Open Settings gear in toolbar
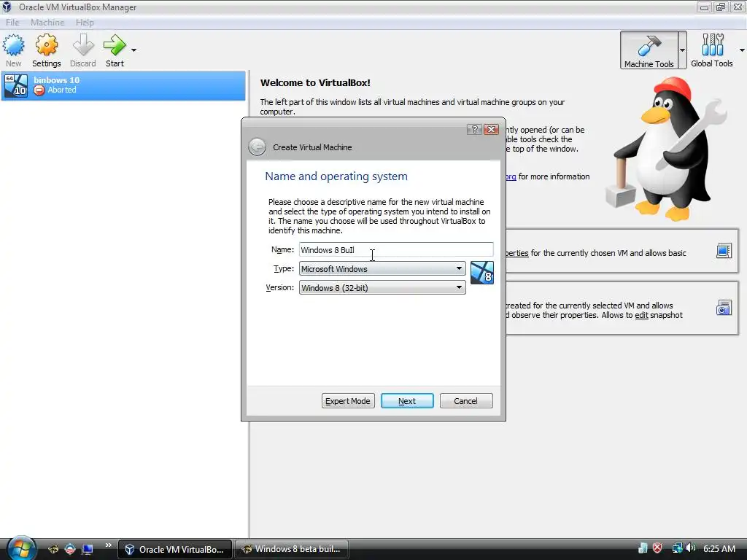This screenshot has height=560, width=747. (46, 50)
